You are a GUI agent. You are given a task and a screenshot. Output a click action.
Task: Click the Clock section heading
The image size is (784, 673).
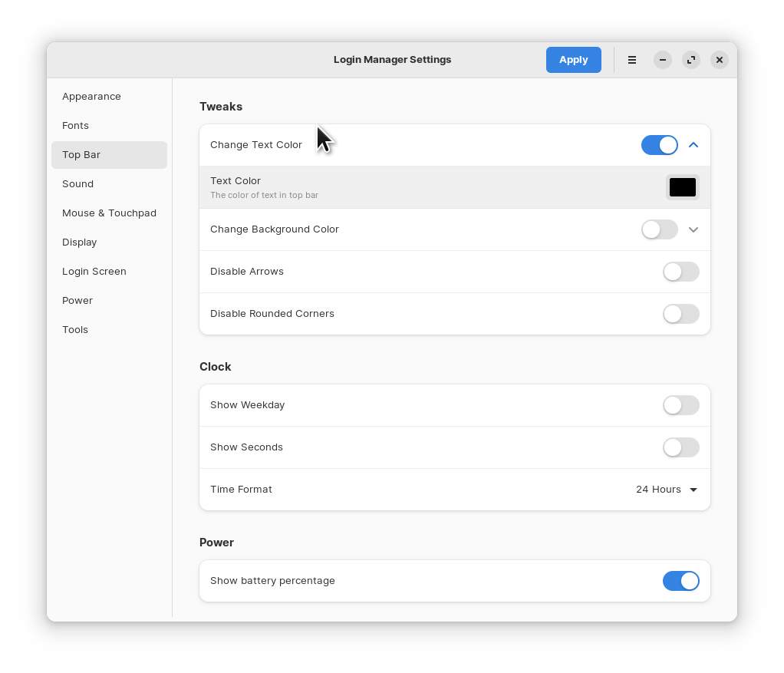[215, 367]
